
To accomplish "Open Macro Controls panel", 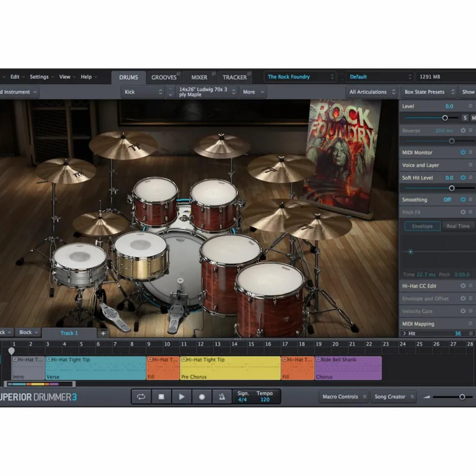I will 343,397.
